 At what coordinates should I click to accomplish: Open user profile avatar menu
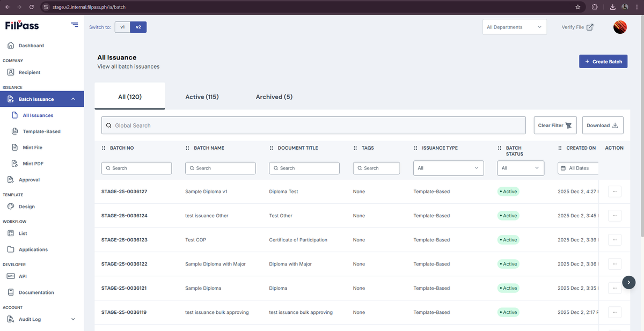click(x=620, y=27)
